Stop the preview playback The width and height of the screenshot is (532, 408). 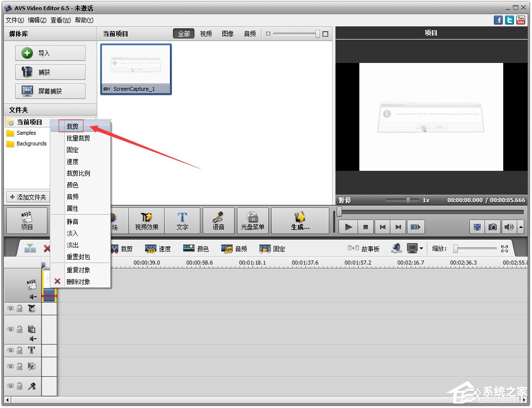(x=365, y=227)
